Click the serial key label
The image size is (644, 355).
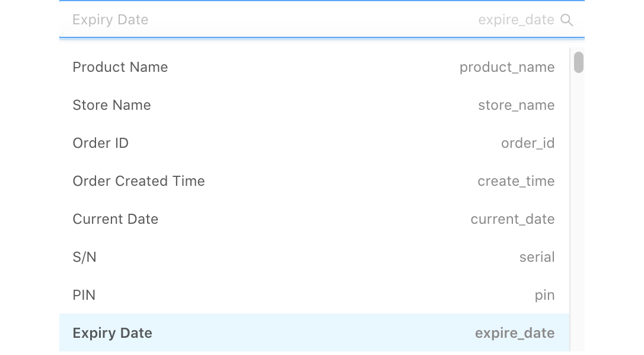537,257
